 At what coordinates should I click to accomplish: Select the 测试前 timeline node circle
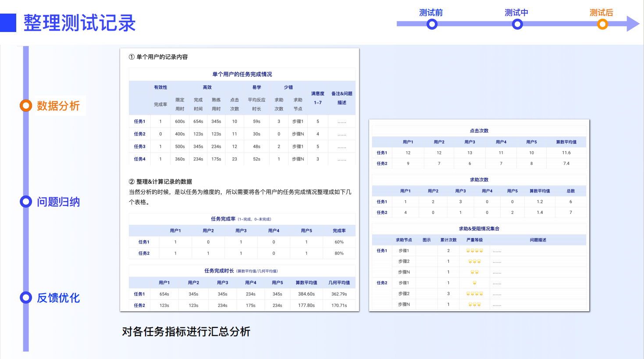431,24
